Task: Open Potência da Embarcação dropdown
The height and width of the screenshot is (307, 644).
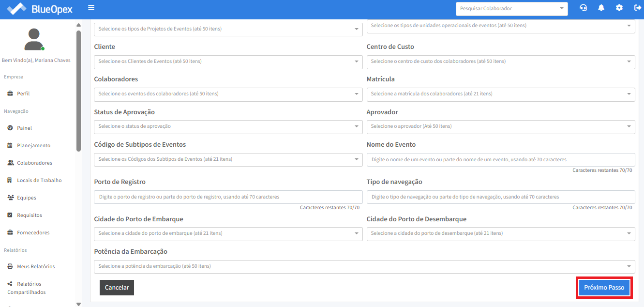Action: coord(364,266)
